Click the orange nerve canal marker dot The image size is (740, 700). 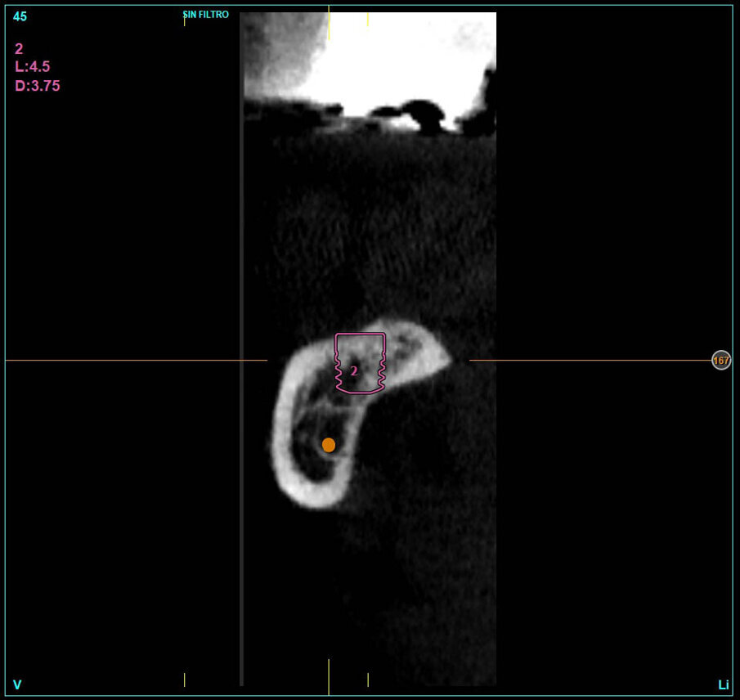click(x=329, y=444)
